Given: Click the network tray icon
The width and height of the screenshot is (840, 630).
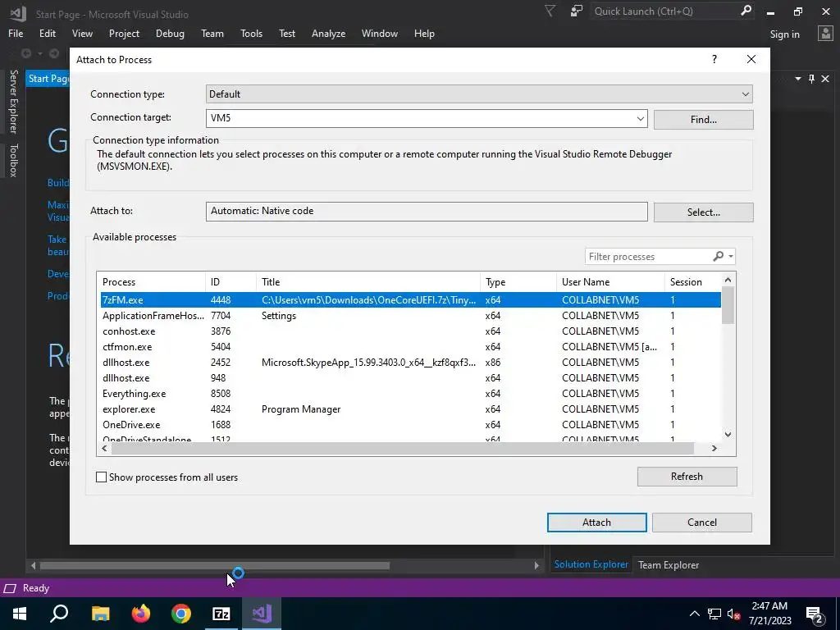Looking at the screenshot, I should click(714, 614).
